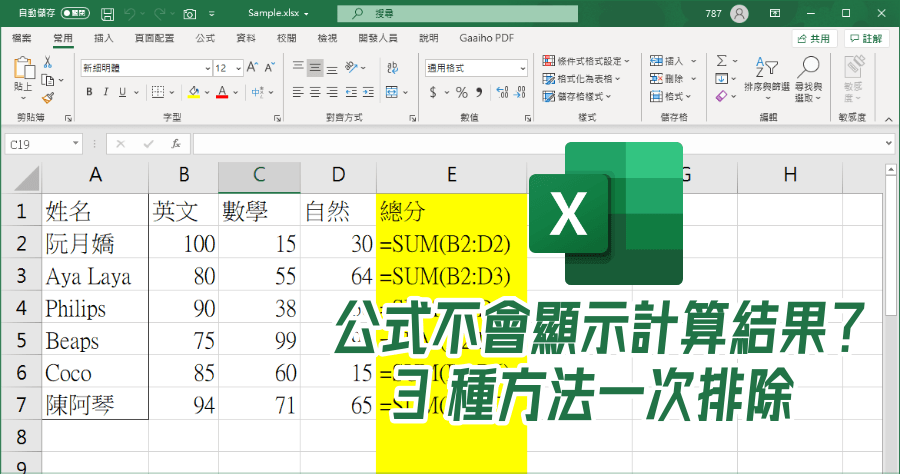The height and width of the screenshot is (474, 900).
Task: Apply the red font color A
Action: [222, 92]
